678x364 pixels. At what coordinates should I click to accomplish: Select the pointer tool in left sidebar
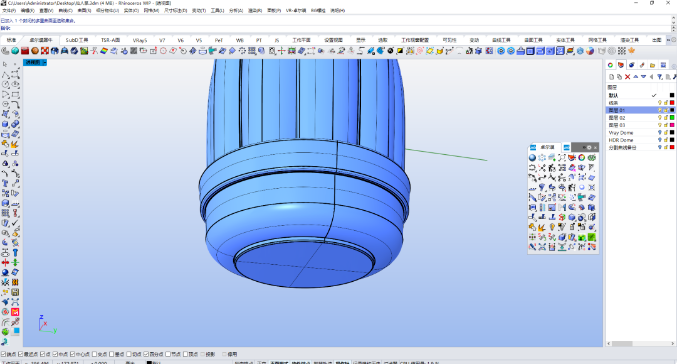pyautogui.click(x=5, y=64)
